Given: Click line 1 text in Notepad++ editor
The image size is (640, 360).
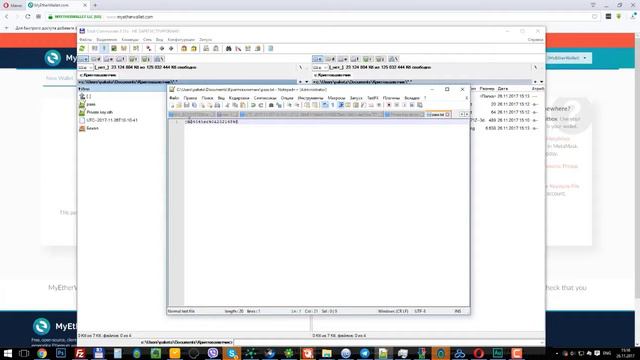Looking at the screenshot, I should [212, 122].
